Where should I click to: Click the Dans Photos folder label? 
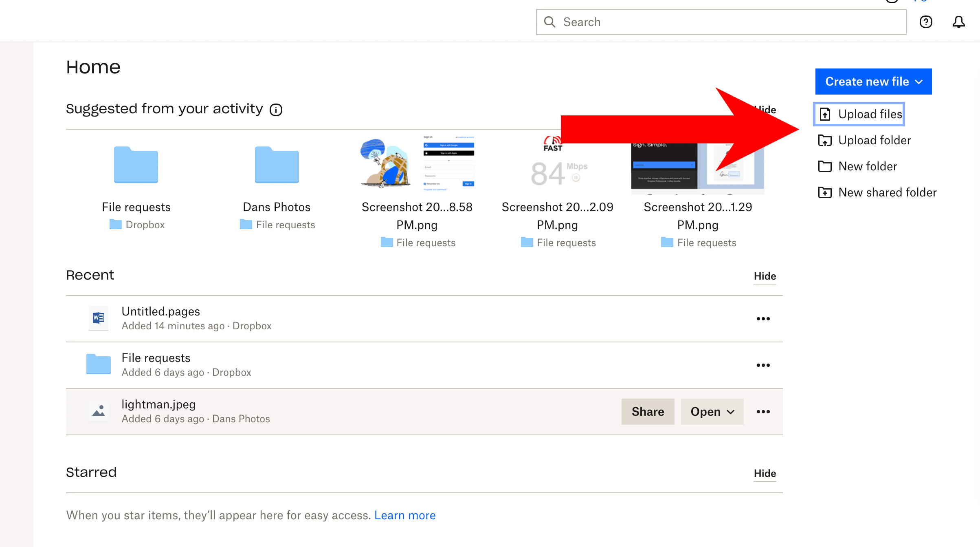pyautogui.click(x=277, y=207)
